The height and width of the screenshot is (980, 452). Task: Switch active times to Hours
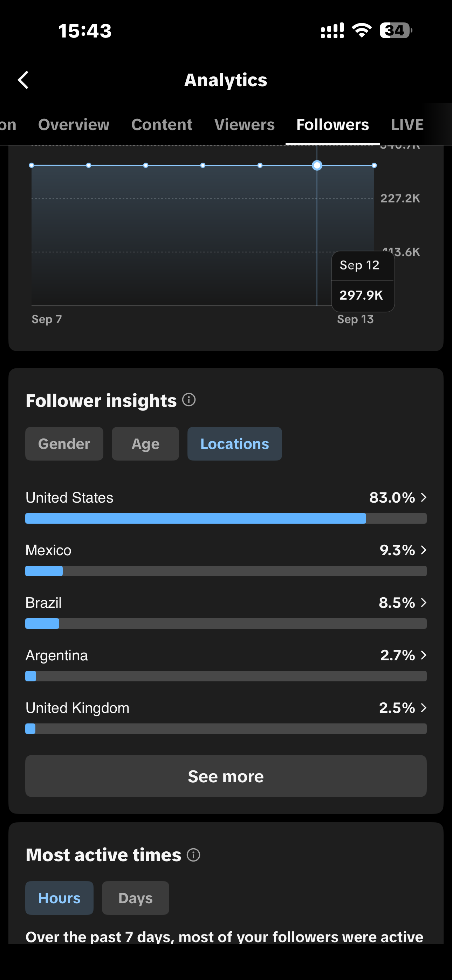click(x=59, y=898)
